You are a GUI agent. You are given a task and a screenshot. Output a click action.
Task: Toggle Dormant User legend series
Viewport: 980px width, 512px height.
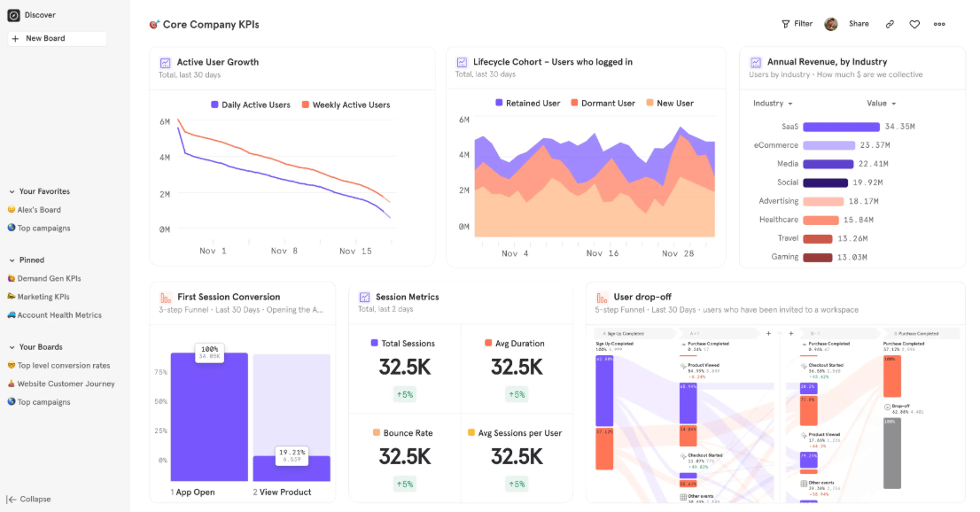point(603,103)
